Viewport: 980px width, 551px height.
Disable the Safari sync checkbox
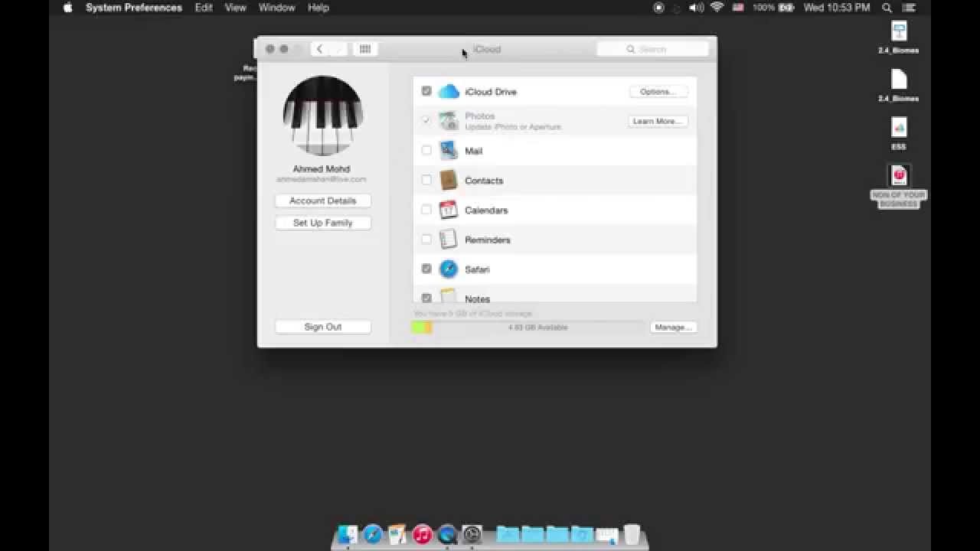point(426,269)
